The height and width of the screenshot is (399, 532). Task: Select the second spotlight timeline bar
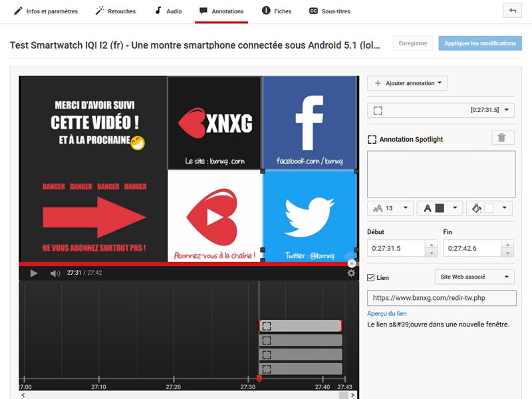click(301, 340)
